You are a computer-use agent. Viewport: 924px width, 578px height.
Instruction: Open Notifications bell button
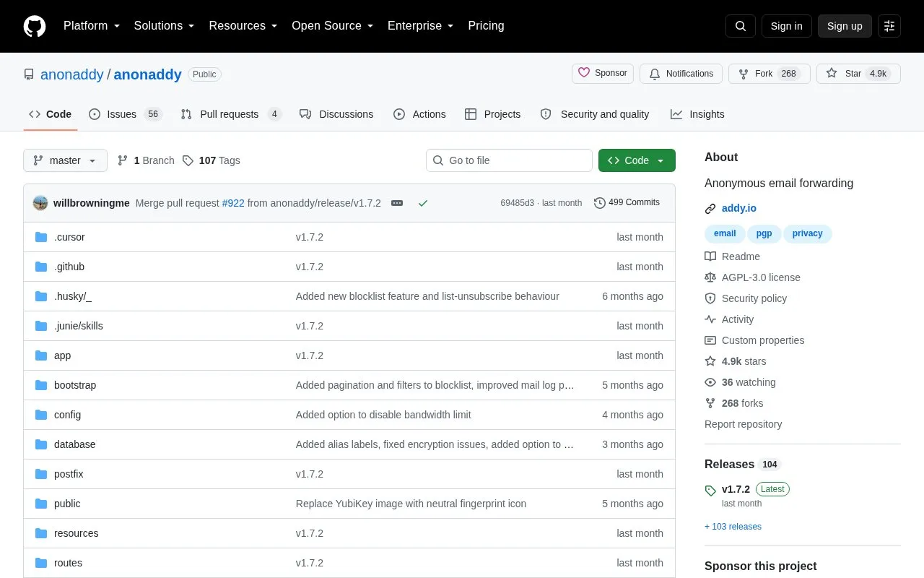681,74
